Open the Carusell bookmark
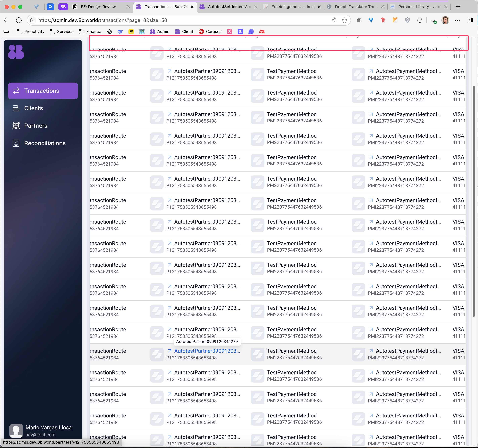 pos(210,31)
